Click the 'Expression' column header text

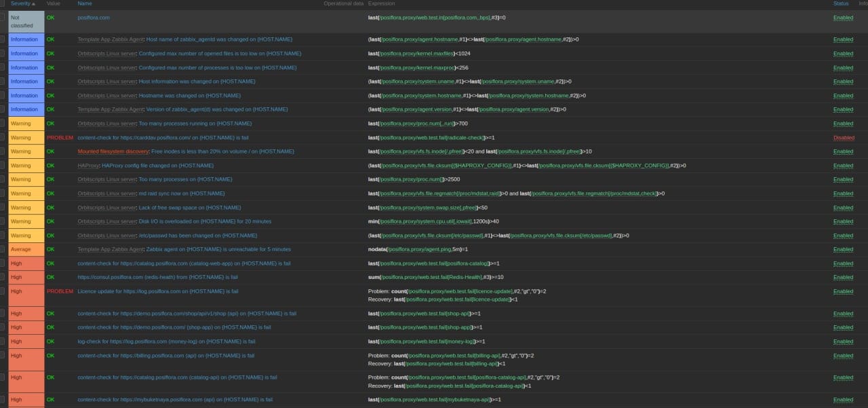click(x=382, y=3)
